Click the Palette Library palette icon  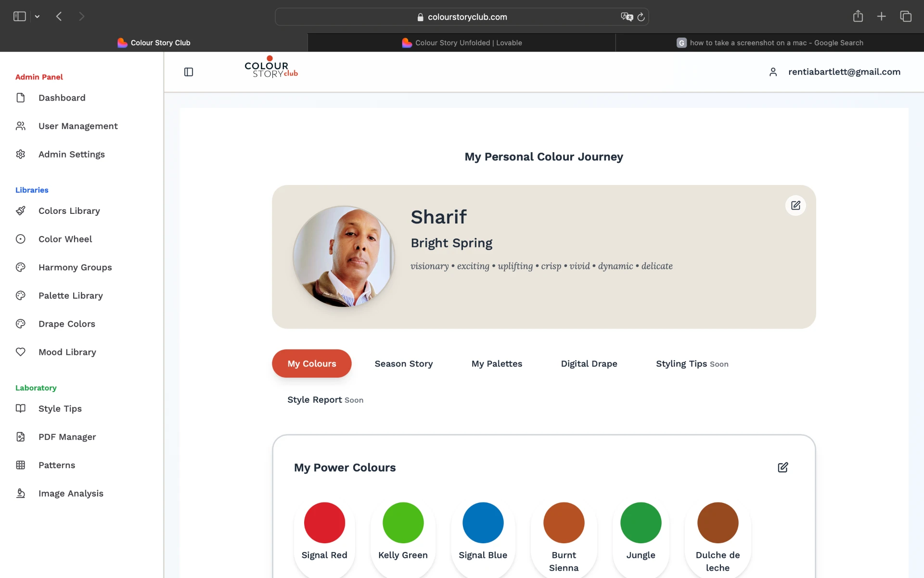pos(20,296)
